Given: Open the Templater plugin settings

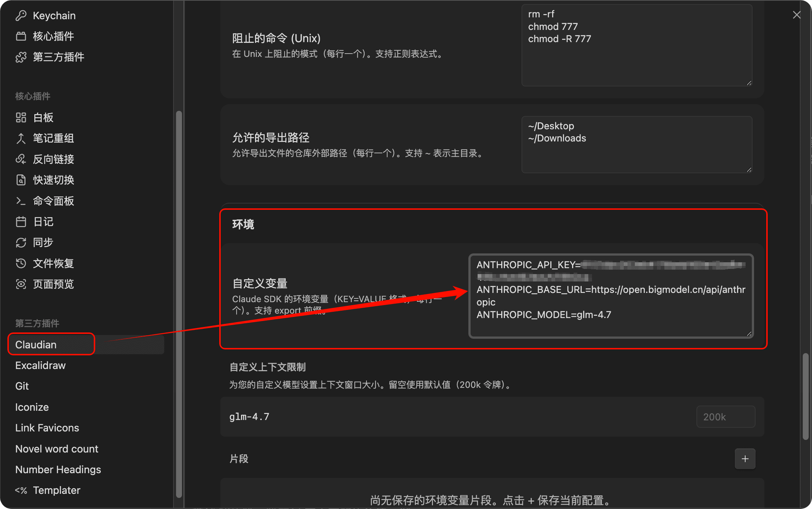Looking at the screenshot, I should click(x=56, y=490).
